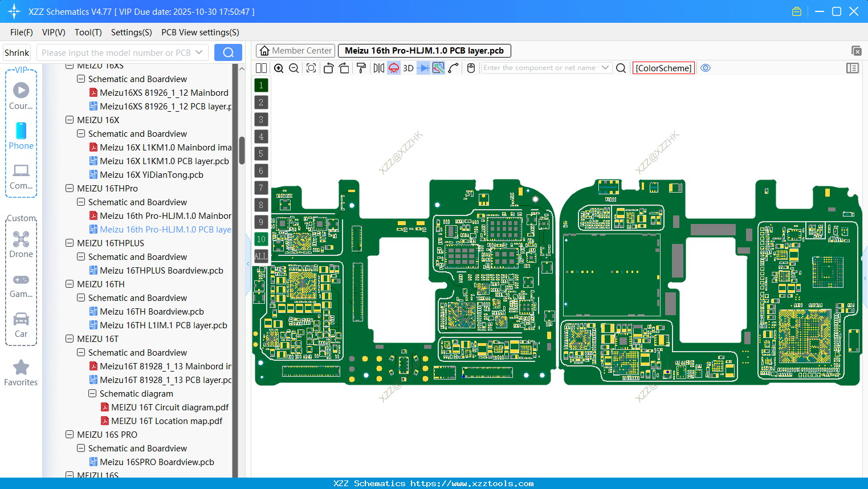This screenshot has width=868, height=489.
Task: Toggle the eye visibility icon beside ColorScheme
Action: click(x=706, y=68)
